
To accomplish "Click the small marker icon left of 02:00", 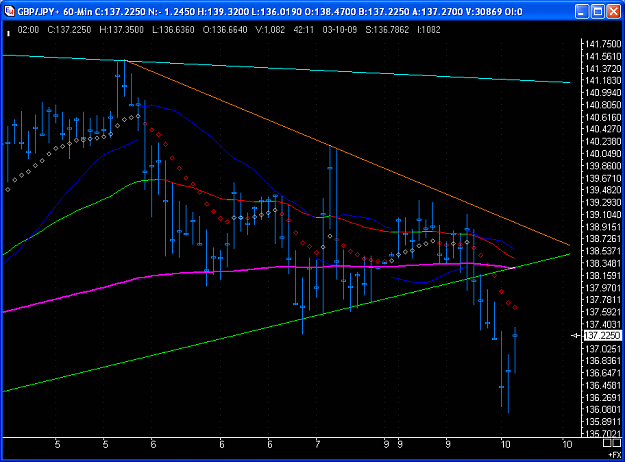I will click(x=8, y=33).
